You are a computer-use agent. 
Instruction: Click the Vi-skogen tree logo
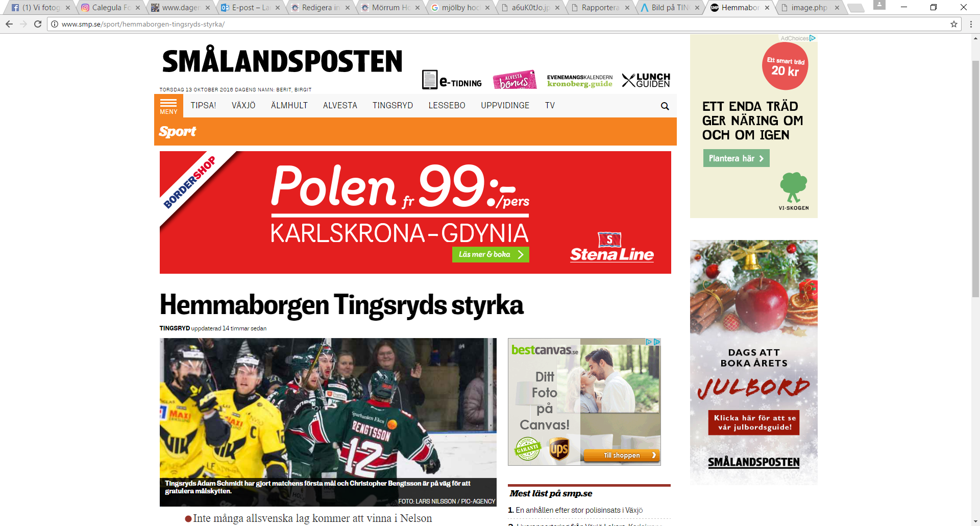pos(794,192)
